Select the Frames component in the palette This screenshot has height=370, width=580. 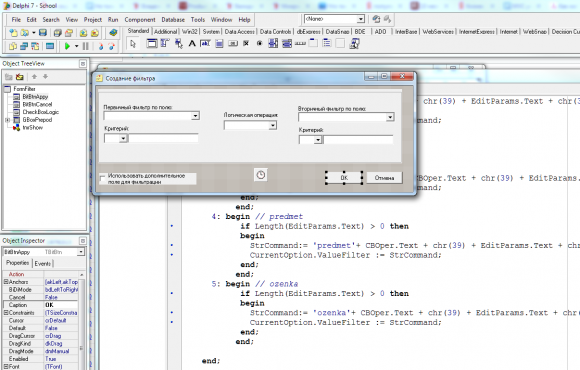point(152,44)
